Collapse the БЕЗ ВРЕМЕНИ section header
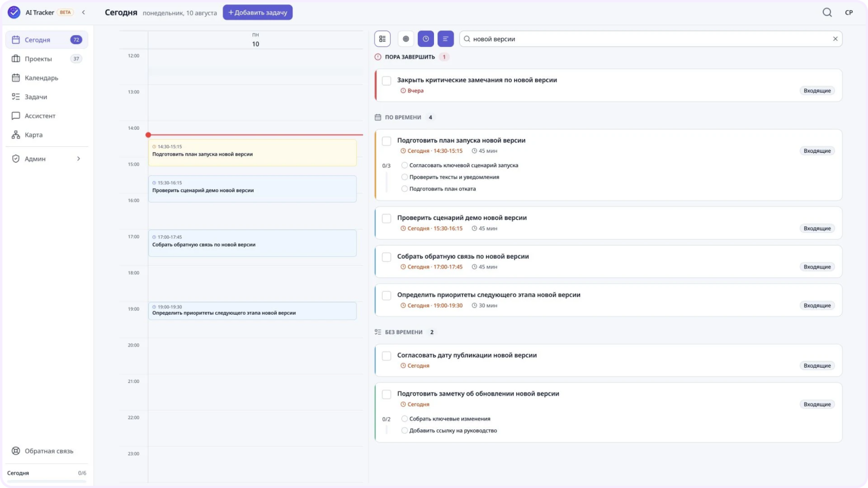The height and width of the screenshot is (488, 868). tap(405, 332)
